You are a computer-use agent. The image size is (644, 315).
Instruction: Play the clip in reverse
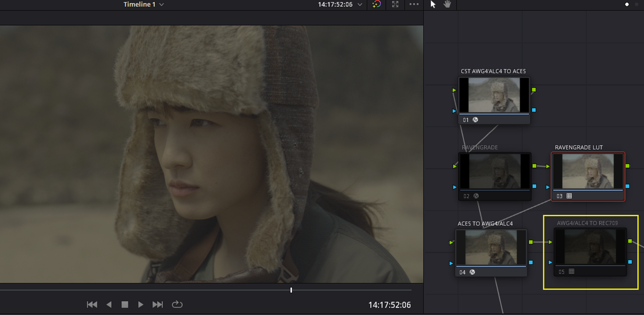point(109,304)
